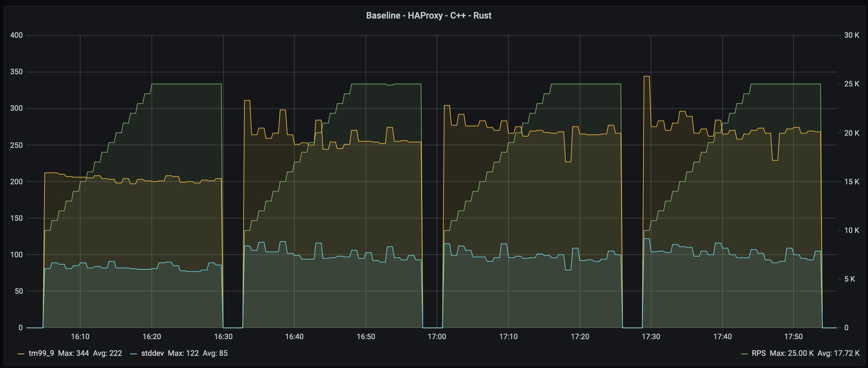Open the panel title dropdown menu

point(428,15)
